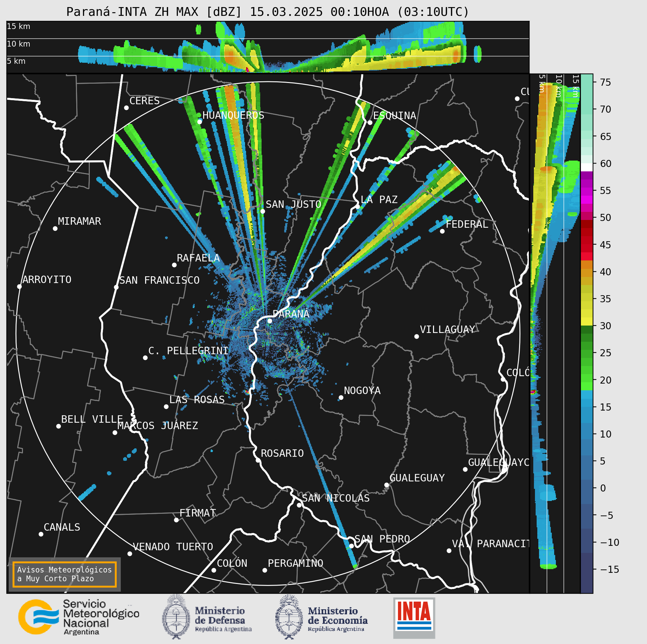Screen dimensions: 647x644
Task: Click the GUALEGUAY label
Action: (417, 478)
